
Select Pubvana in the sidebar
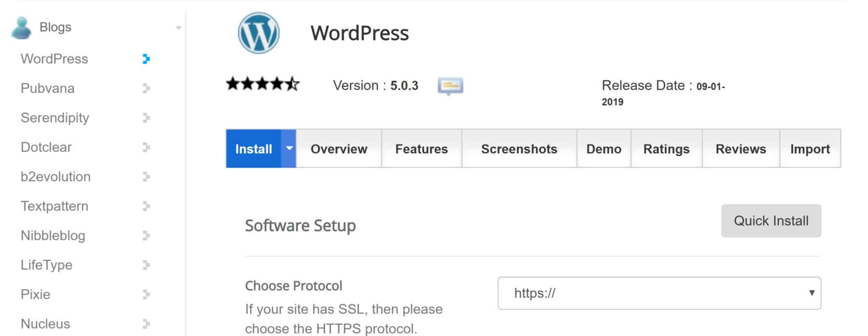(47, 88)
